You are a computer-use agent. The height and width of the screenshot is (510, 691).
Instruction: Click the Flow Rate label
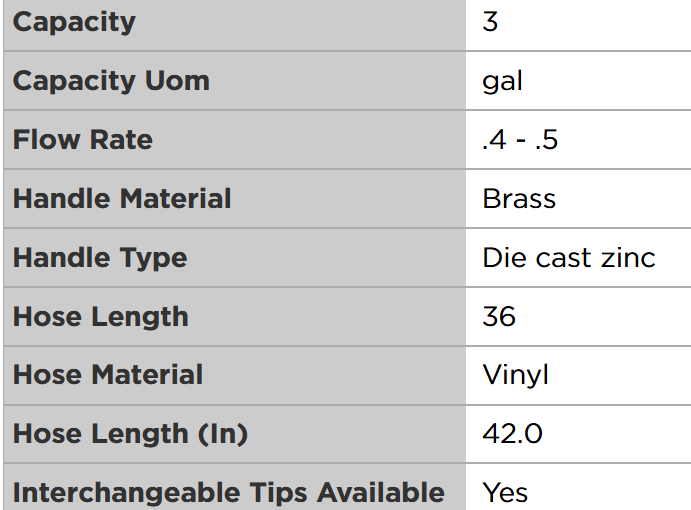click(82, 139)
